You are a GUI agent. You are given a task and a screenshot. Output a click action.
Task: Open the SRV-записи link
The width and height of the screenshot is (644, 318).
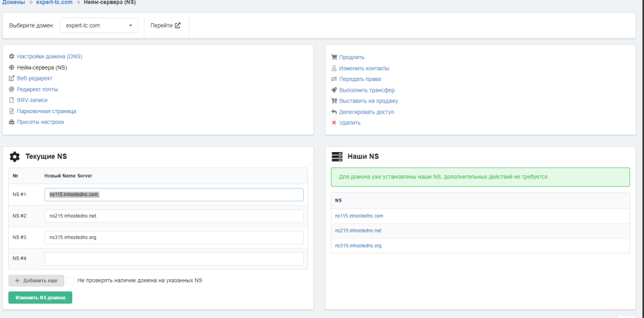pos(32,100)
